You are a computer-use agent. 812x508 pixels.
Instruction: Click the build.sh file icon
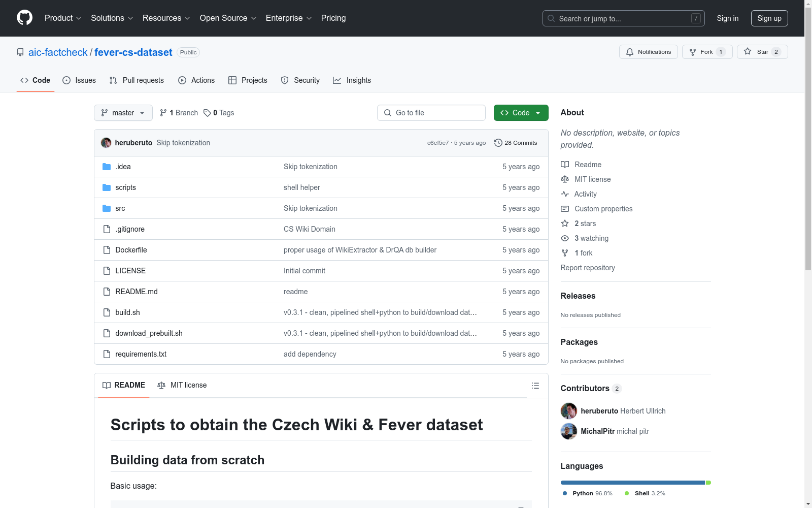(x=107, y=312)
